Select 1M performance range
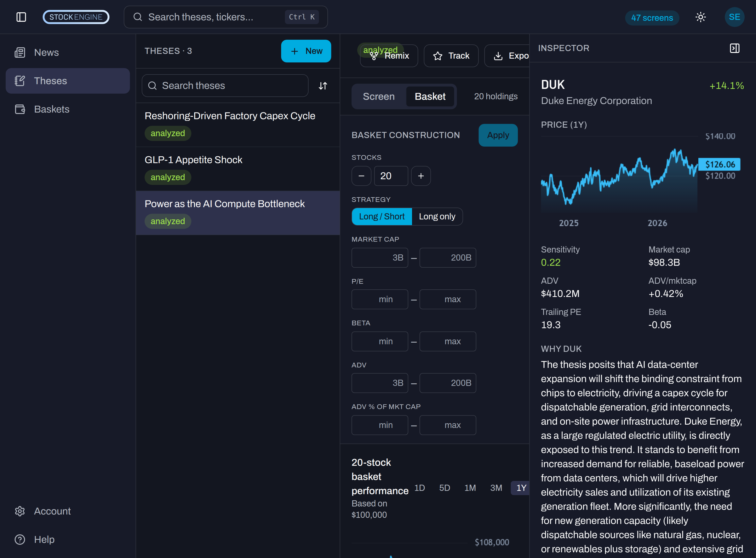Image resolution: width=756 pixels, height=558 pixels. pyautogui.click(x=470, y=488)
